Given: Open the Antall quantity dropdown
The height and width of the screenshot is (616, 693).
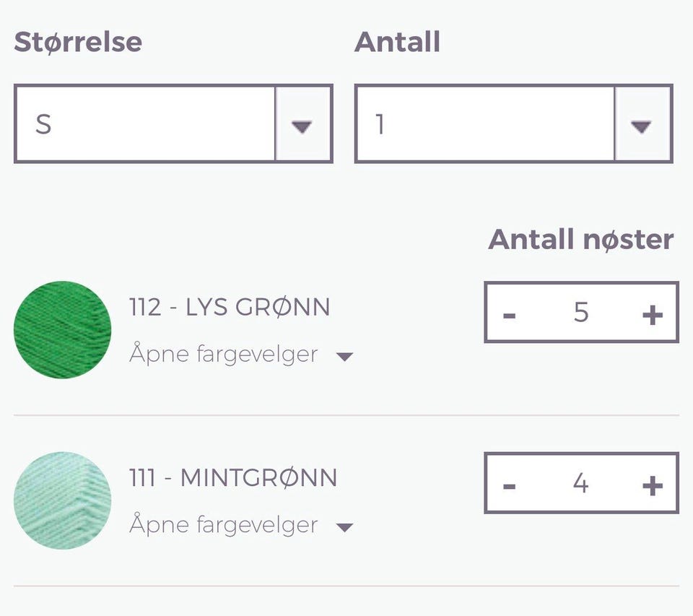Looking at the screenshot, I should [x=484, y=124].
